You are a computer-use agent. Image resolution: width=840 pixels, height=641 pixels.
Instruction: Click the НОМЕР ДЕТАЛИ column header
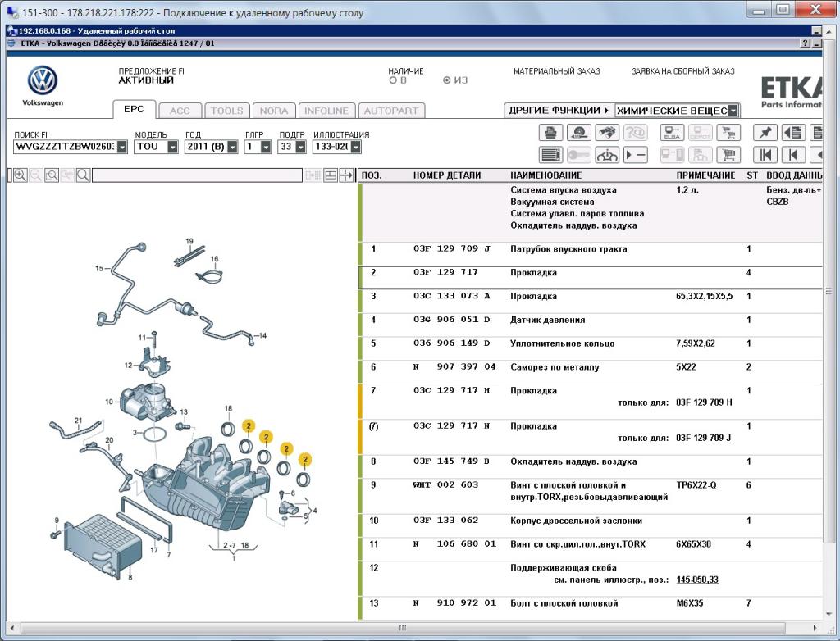pyautogui.click(x=447, y=175)
